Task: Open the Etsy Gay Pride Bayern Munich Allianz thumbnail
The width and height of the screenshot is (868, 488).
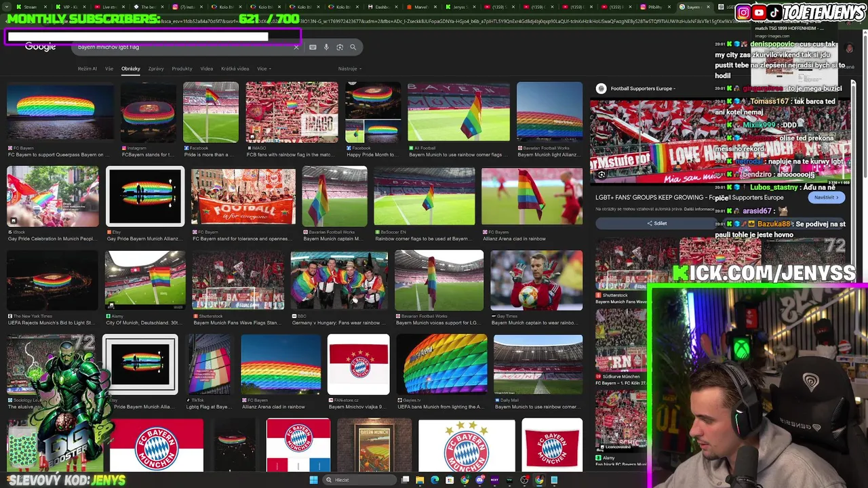Action: pyautogui.click(x=145, y=196)
